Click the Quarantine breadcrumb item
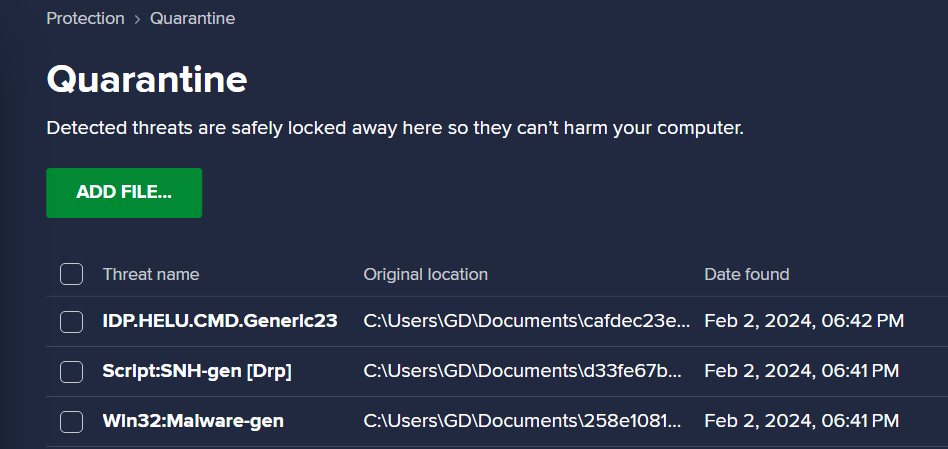 point(192,19)
